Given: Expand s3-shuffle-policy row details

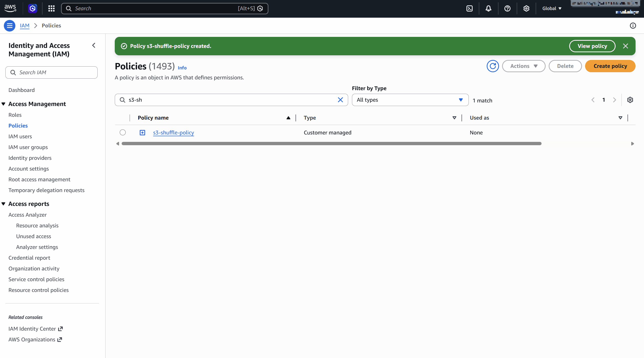Looking at the screenshot, I should [x=142, y=133].
